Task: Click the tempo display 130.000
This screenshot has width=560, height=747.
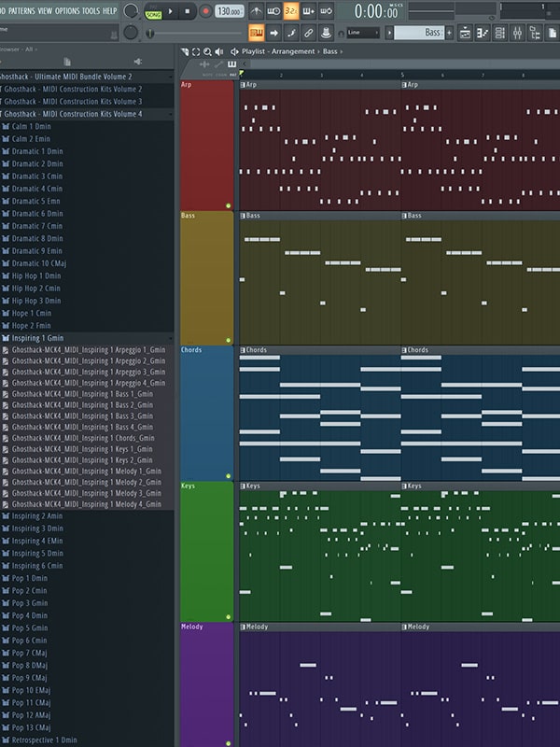Action: point(229,11)
